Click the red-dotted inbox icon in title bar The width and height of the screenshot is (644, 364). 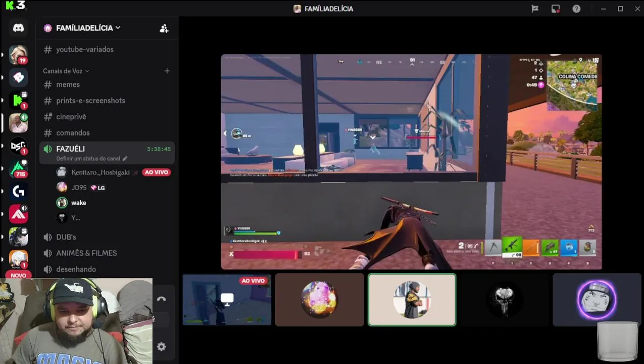coord(556,9)
